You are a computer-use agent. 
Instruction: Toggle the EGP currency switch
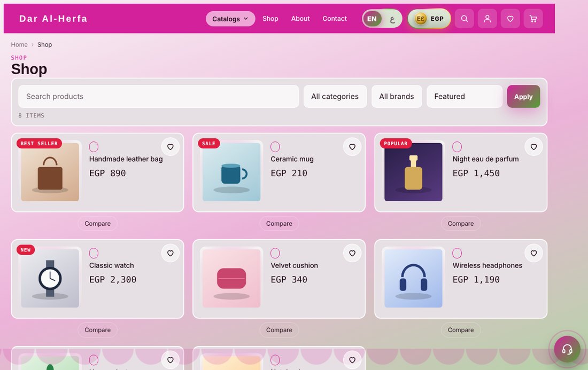[x=429, y=19]
